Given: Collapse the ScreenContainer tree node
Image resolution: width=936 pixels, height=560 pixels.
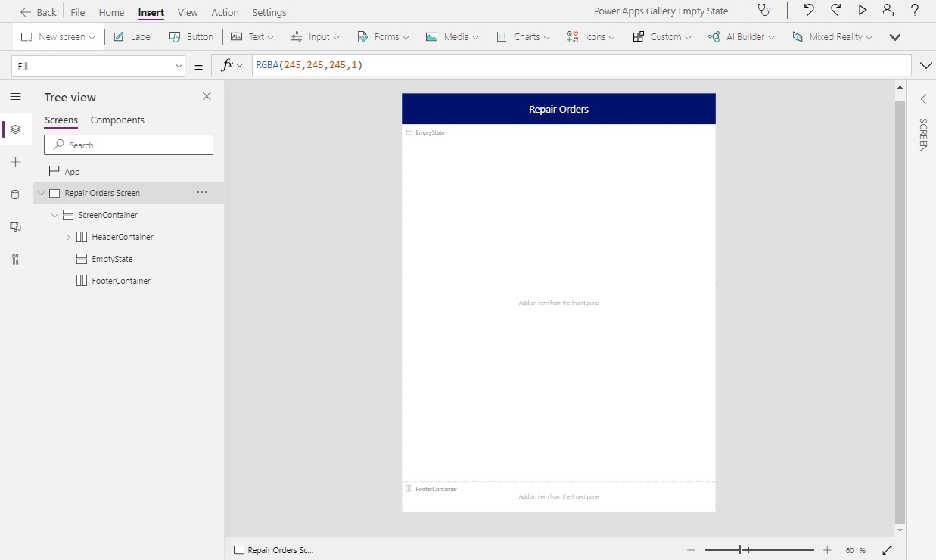Looking at the screenshot, I should 54,215.
